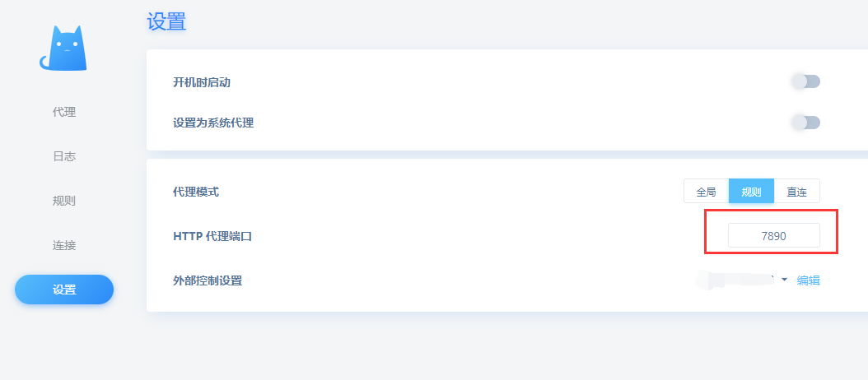Click the 开机时启动 label text
Viewport: 868px width, 380px height.
[202, 82]
